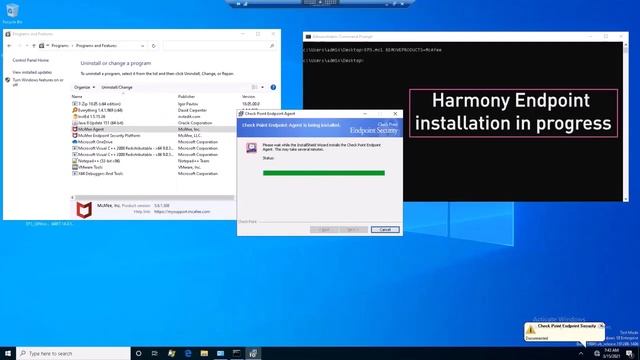Show hidden tray icons chevron
The width and height of the screenshot is (640, 360).
click(581, 353)
